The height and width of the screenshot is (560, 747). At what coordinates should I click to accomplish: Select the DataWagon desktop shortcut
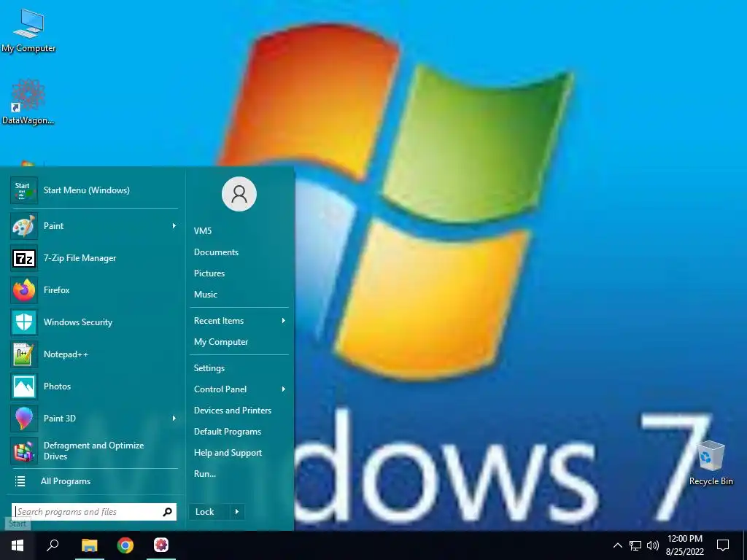28,101
